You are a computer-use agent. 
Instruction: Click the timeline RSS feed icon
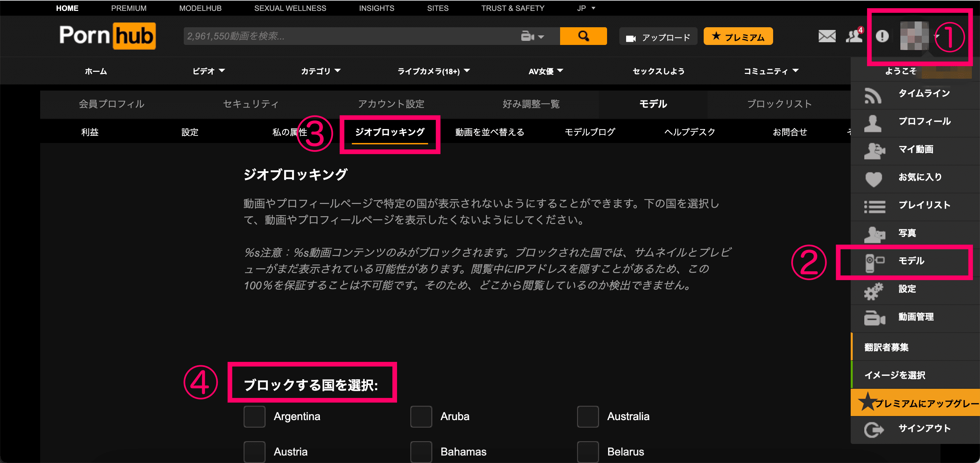[x=873, y=95]
